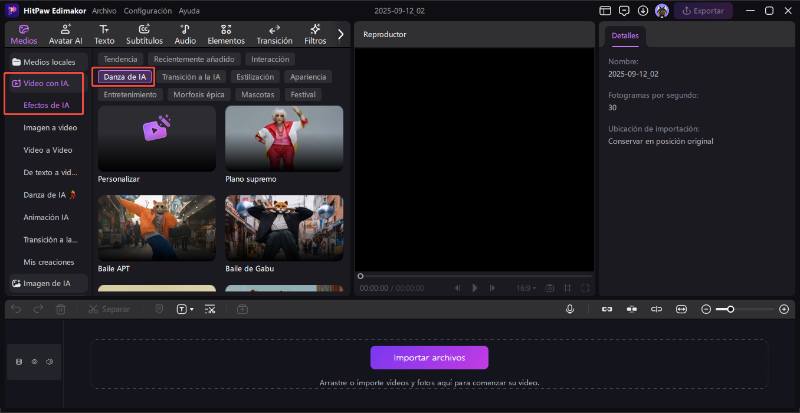The width and height of the screenshot is (800, 413).
Task: Open the Transición tab
Action: (x=274, y=35)
